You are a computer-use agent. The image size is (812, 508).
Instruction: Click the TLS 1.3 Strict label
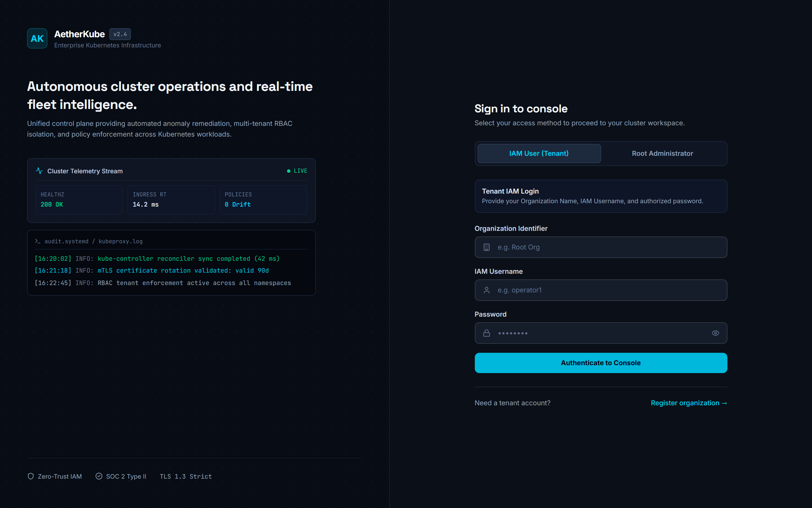tap(186, 476)
